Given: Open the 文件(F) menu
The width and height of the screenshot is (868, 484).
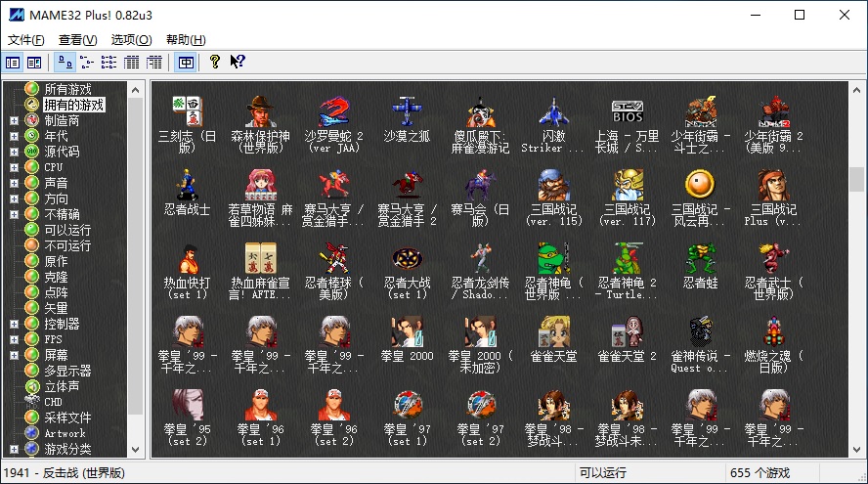Looking at the screenshot, I should [x=25, y=40].
